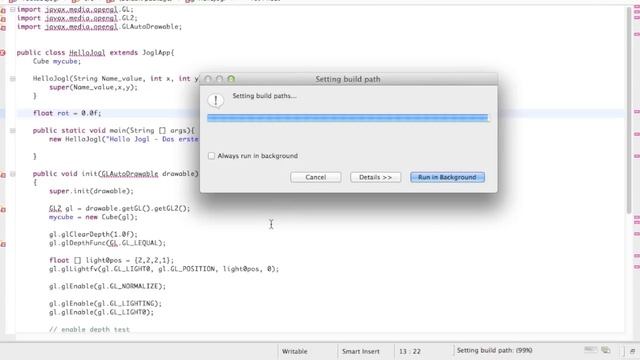Collapse the import statements fold toggle
The width and height of the screenshot is (640, 360).
(13, 9)
